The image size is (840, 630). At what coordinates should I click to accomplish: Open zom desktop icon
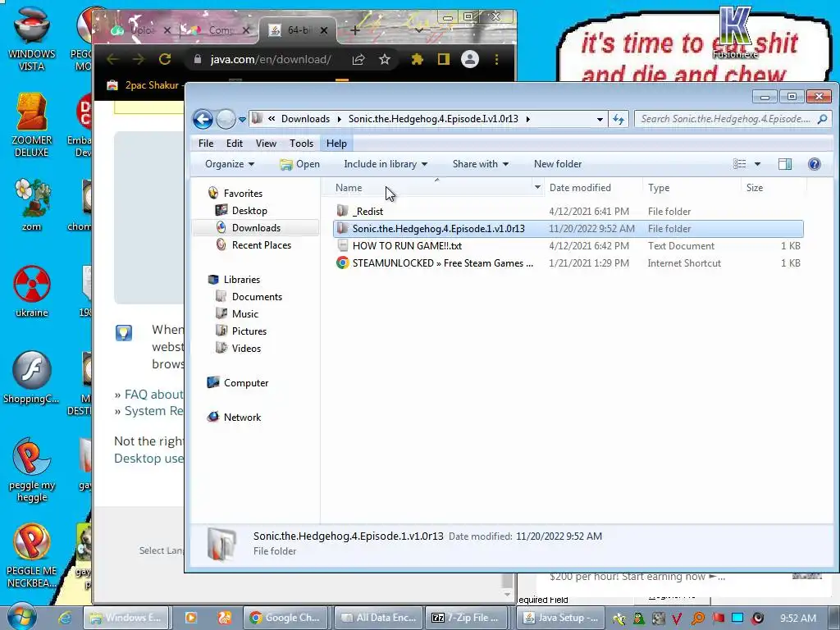click(32, 204)
